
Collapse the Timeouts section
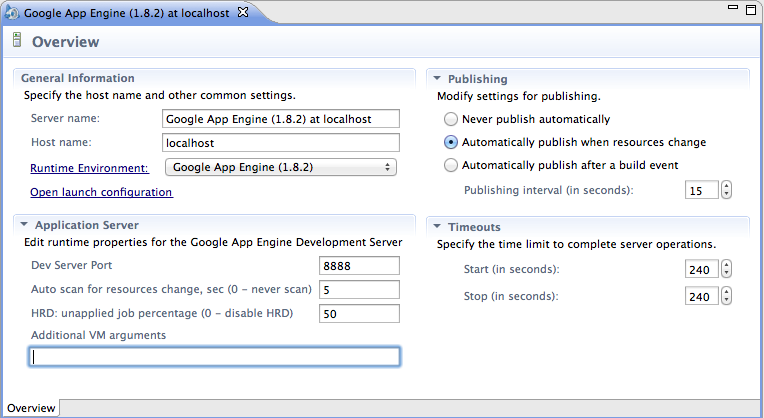[x=437, y=227]
